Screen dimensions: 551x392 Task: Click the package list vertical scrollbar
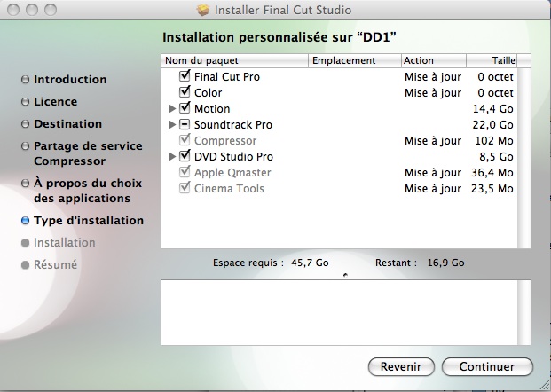[524, 158]
